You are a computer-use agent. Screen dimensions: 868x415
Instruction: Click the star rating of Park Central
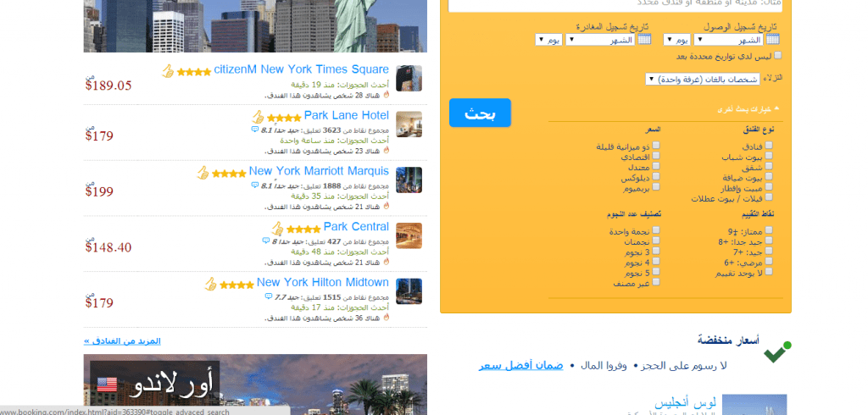[303, 229]
